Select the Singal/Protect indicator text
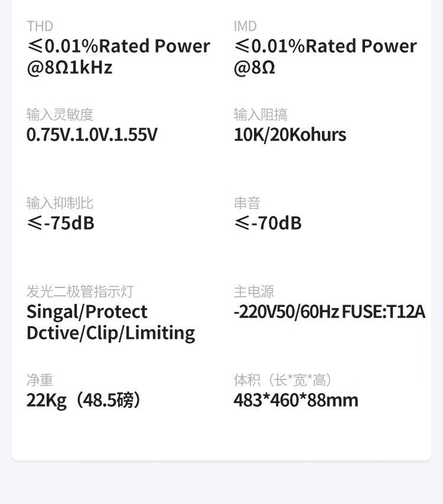This screenshot has height=504, width=443. 87,312
